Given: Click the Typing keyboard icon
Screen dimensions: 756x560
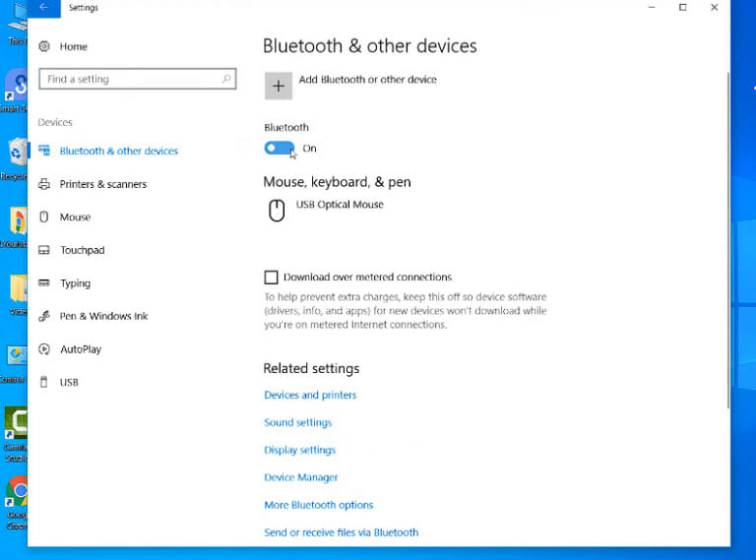Looking at the screenshot, I should [x=44, y=282].
